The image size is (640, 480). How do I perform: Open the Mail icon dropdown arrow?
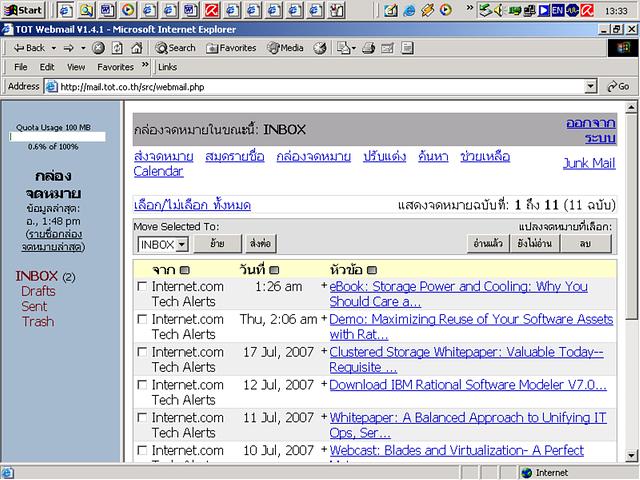(x=353, y=48)
